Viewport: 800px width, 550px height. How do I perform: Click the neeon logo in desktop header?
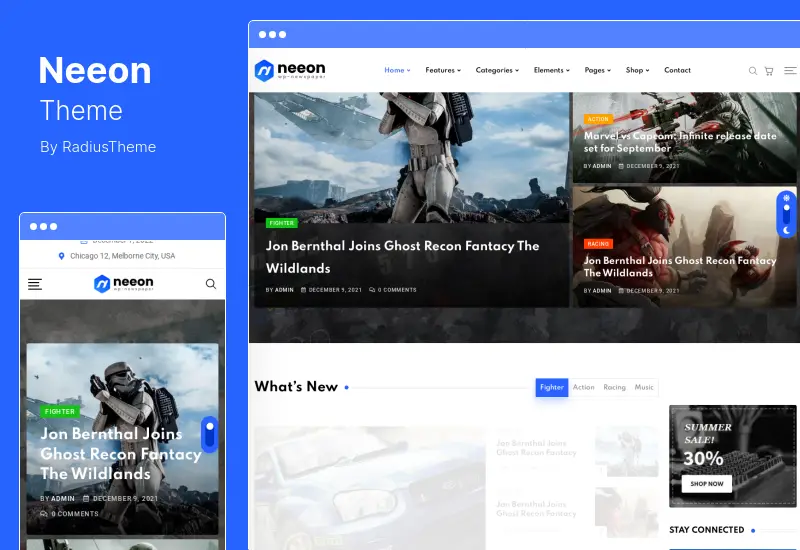pyautogui.click(x=290, y=70)
